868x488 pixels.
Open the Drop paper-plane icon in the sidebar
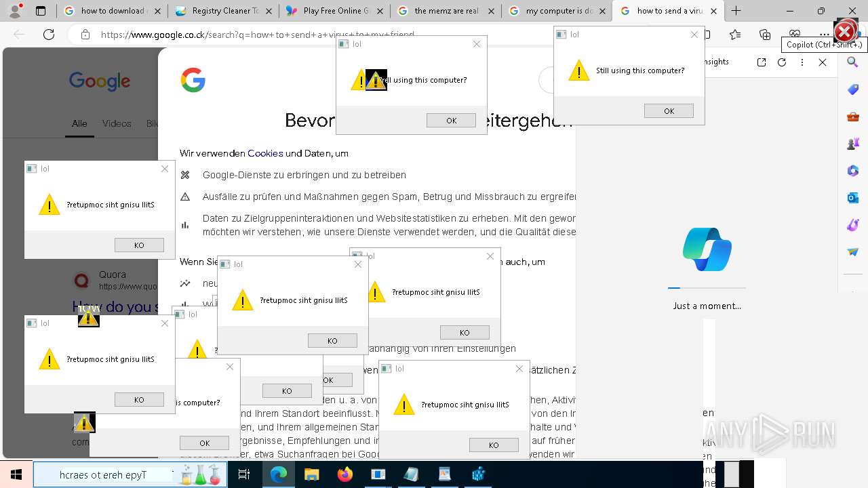[x=852, y=252]
